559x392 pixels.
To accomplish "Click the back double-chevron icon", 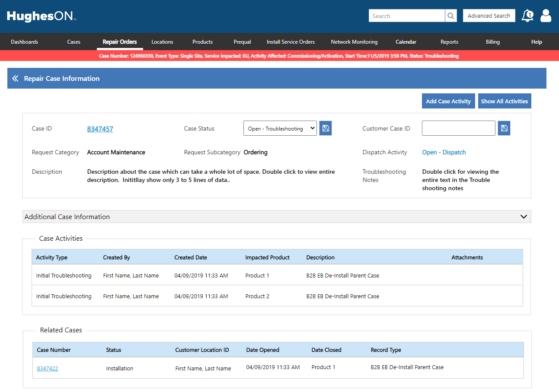I will 15,78.
